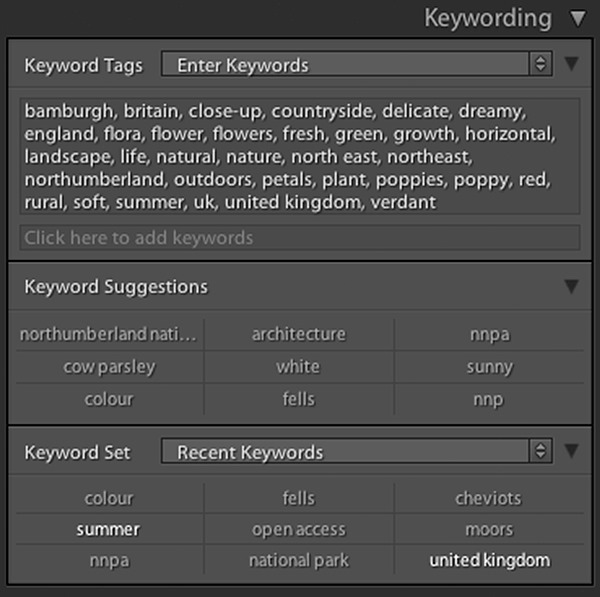Screen dimensions: 600x597
Task: Open the Recent Keywords set dropdown
Action: (356, 452)
